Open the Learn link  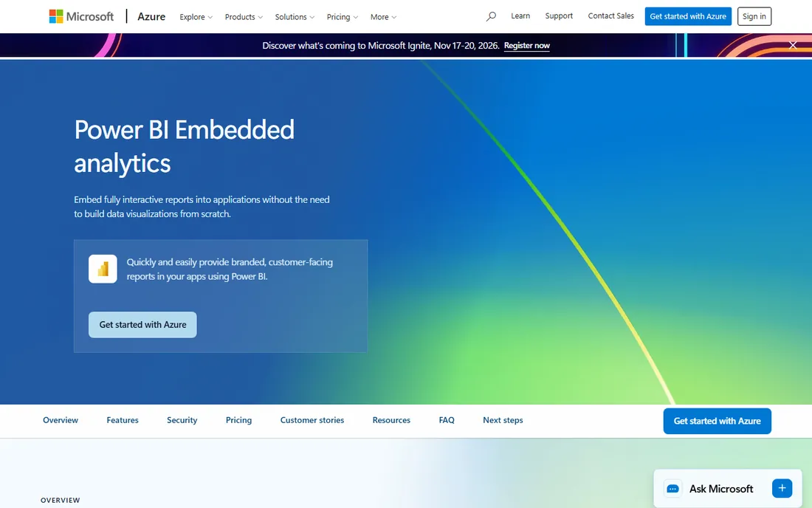click(520, 16)
